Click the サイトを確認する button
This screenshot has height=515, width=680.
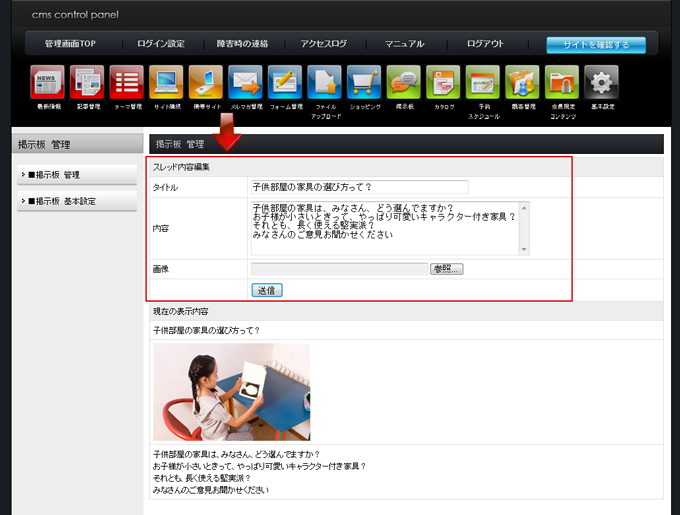pyautogui.click(x=596, y=45)
